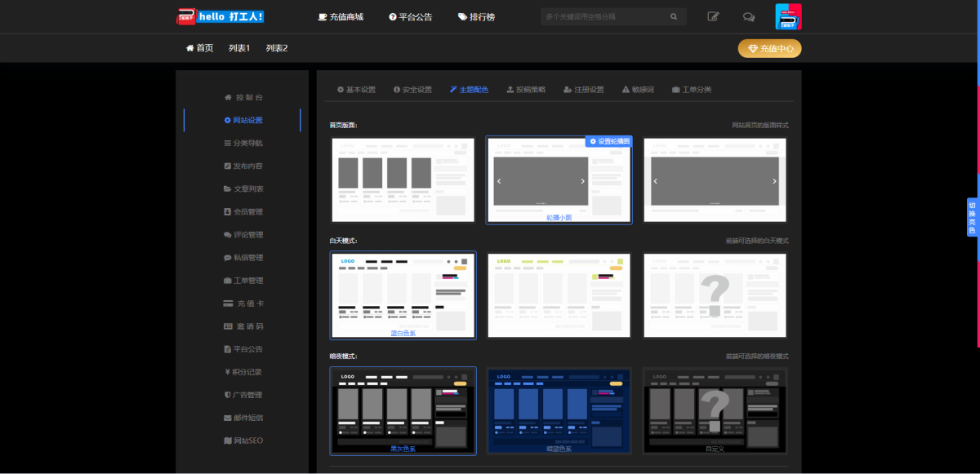
Task: Click the search magnifier icon
Action: point(674,16)
